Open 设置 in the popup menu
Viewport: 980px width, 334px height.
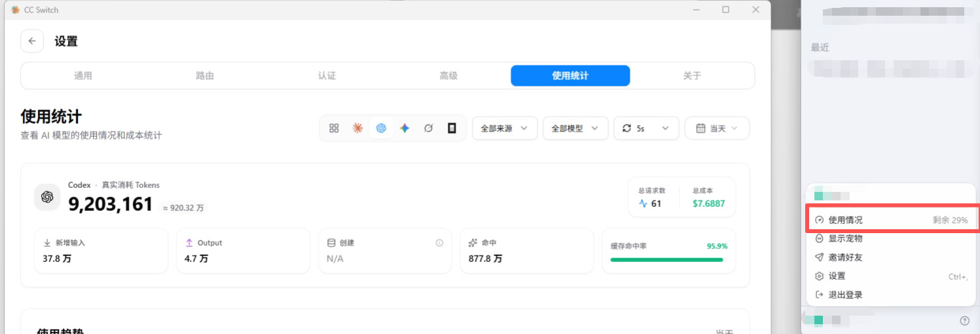[892, 276]
